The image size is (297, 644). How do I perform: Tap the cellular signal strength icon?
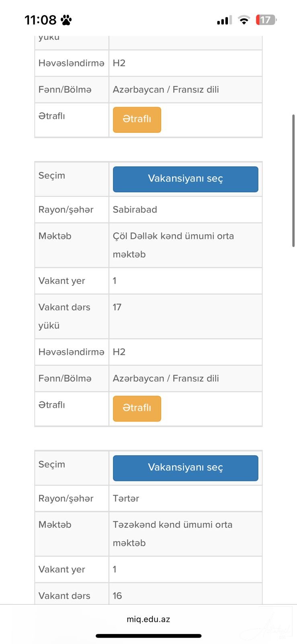(x=224, y=20)
